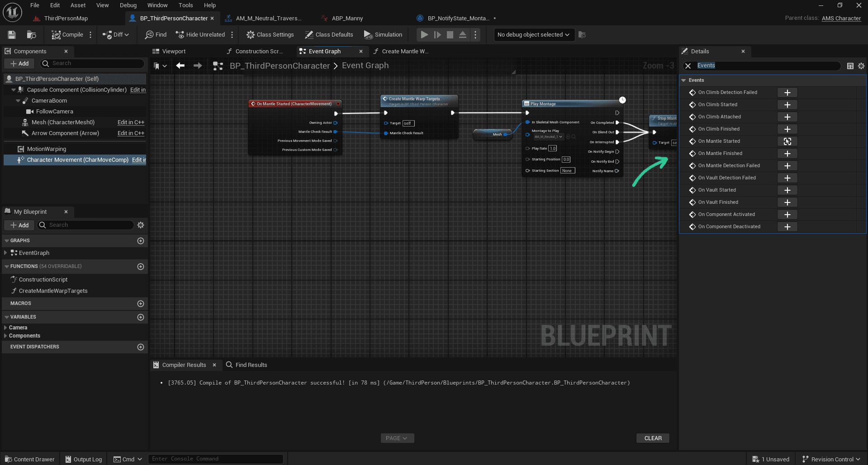Open Hide Unrelated options menu
Viewport: 868px width, 465px height.
click(x=232, y=35)
